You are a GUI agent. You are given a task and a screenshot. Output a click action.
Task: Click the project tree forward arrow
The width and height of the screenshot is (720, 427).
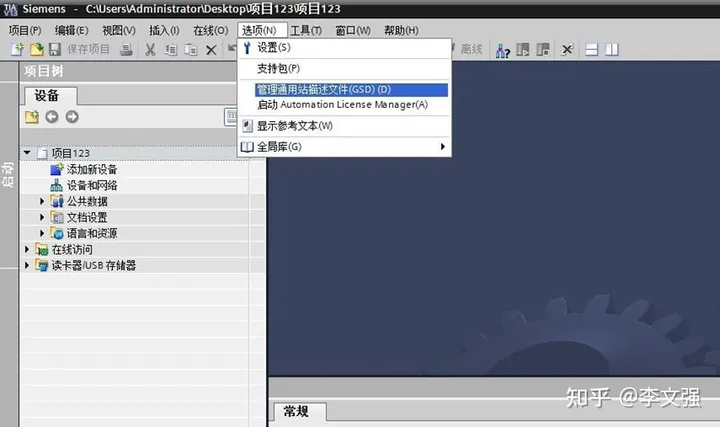pyautogui.click(x=72, y=117)
